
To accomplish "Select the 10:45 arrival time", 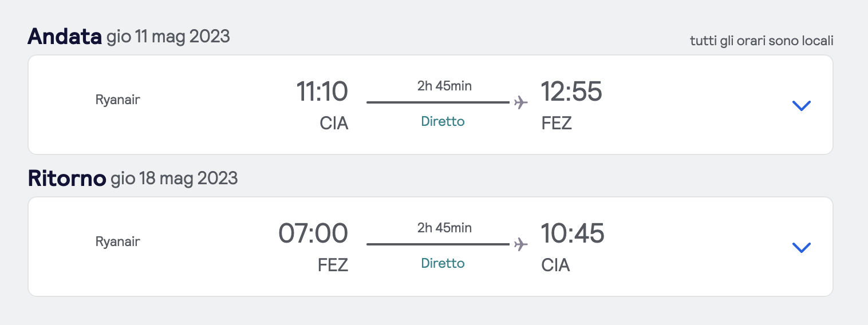I will tap(573, 233).
